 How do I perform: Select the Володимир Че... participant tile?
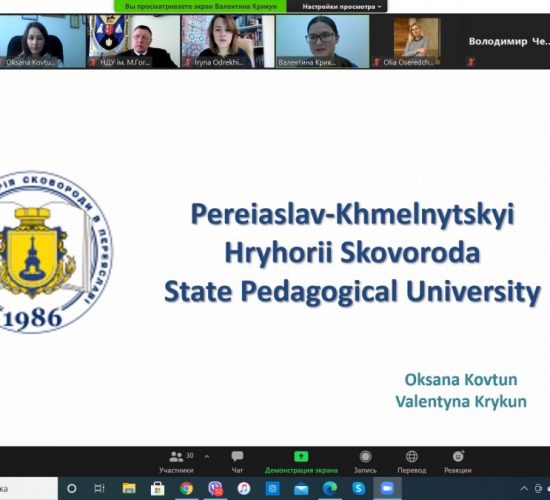click(508, 41)
